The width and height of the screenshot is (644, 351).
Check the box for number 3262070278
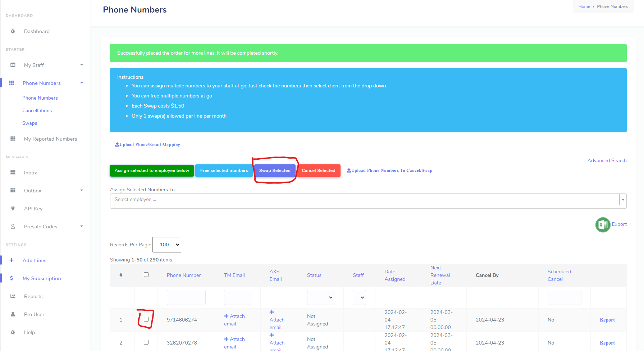click(146, 342)
